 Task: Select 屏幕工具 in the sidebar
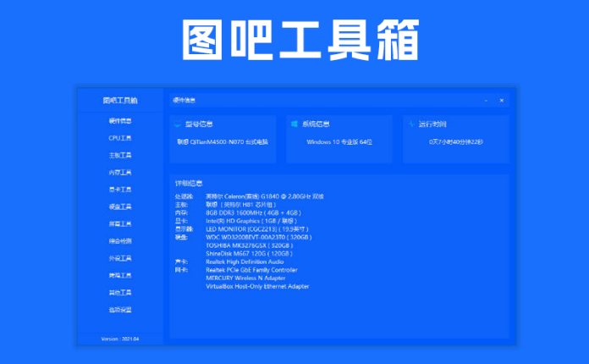pyautogui.click(x=120, y=223)
